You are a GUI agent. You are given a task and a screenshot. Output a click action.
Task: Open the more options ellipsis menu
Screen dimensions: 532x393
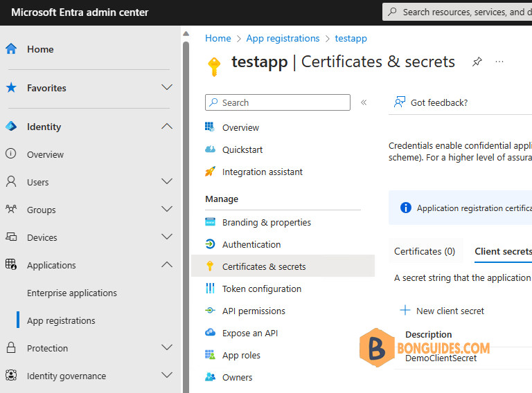coord(499,62)
